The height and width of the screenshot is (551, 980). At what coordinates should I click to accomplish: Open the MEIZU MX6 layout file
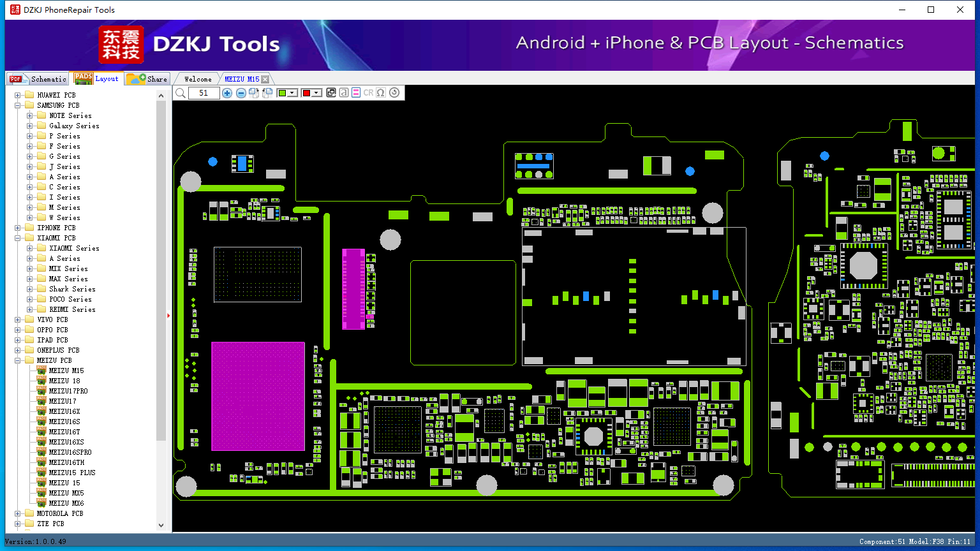tap(66, 503)
